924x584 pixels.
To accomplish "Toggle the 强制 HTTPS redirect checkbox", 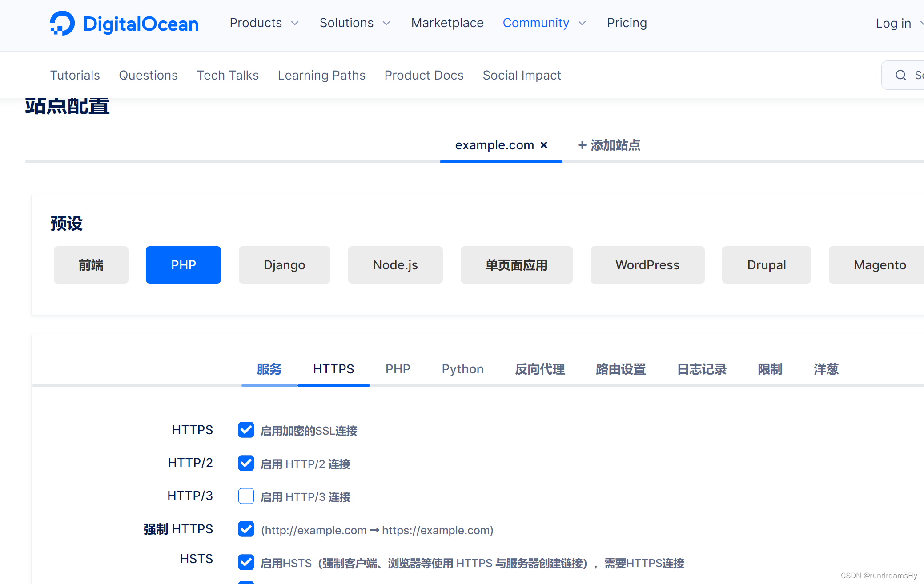I will click(x=246, y=529).
